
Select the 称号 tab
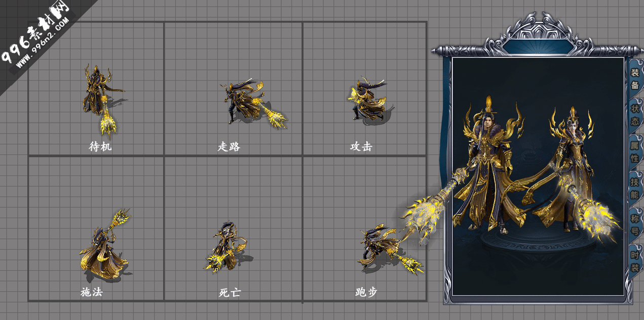coord(635,225)
